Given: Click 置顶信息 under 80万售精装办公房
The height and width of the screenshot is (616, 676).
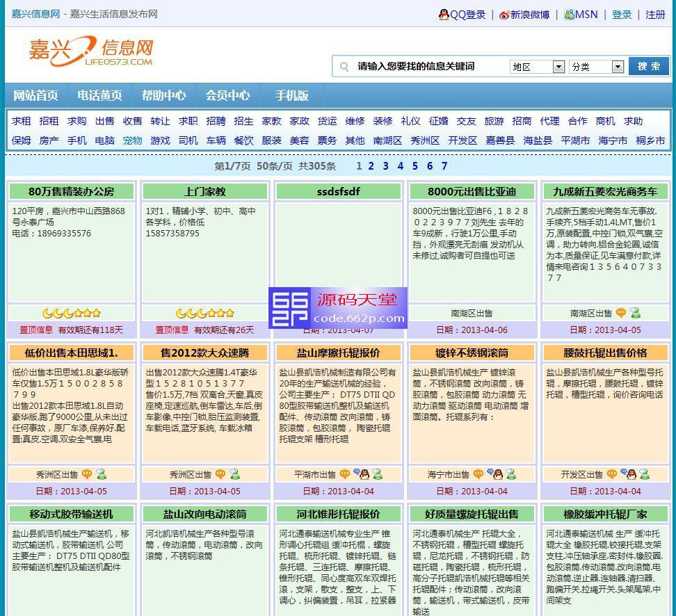Looking at the screenshot, I should point(36,330).
